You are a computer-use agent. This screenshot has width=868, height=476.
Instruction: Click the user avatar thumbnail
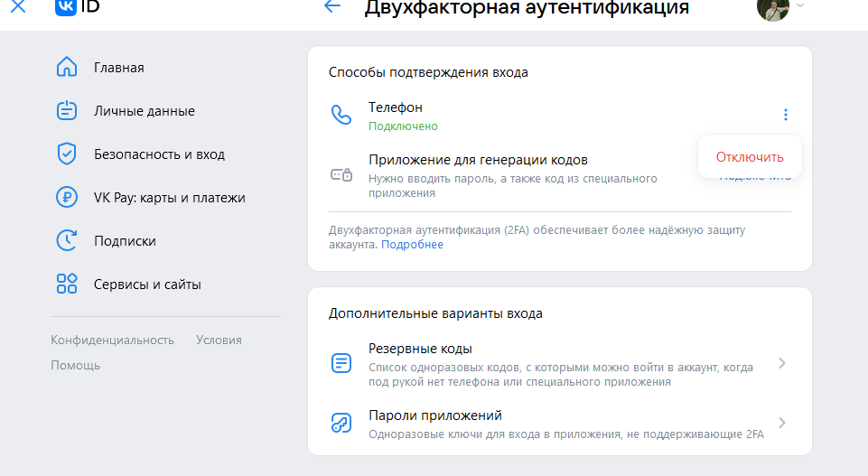pyautogui.click(x=772, y=8)
